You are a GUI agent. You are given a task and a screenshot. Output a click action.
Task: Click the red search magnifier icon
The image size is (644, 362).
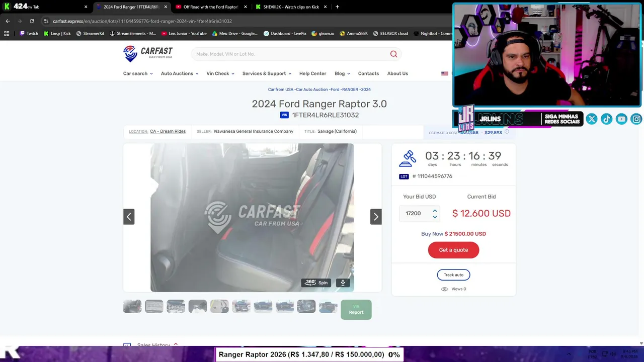pos(393,54)
